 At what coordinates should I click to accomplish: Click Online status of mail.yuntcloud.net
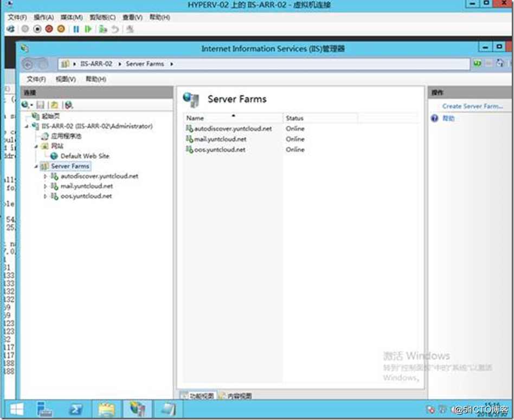[295, 139]
